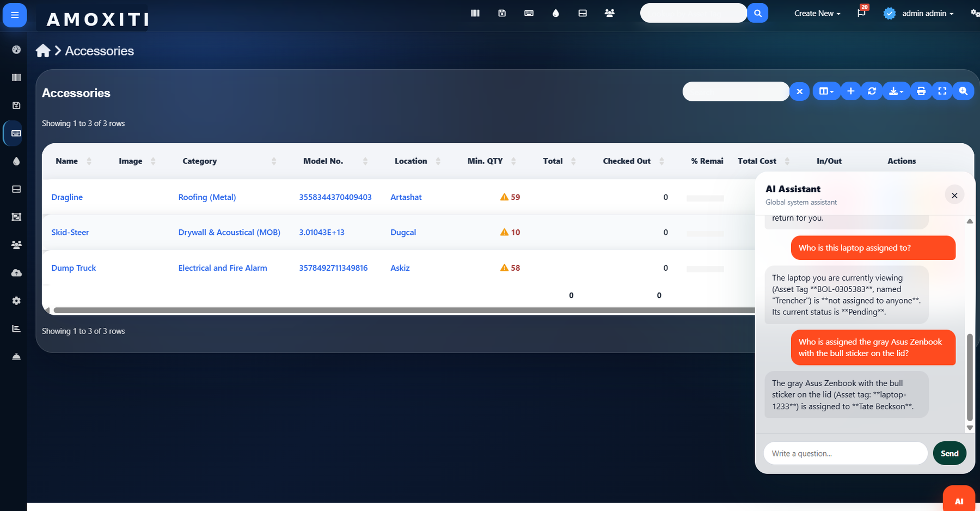Open Consumables from sidebar droplet icon

click(16, 161)
